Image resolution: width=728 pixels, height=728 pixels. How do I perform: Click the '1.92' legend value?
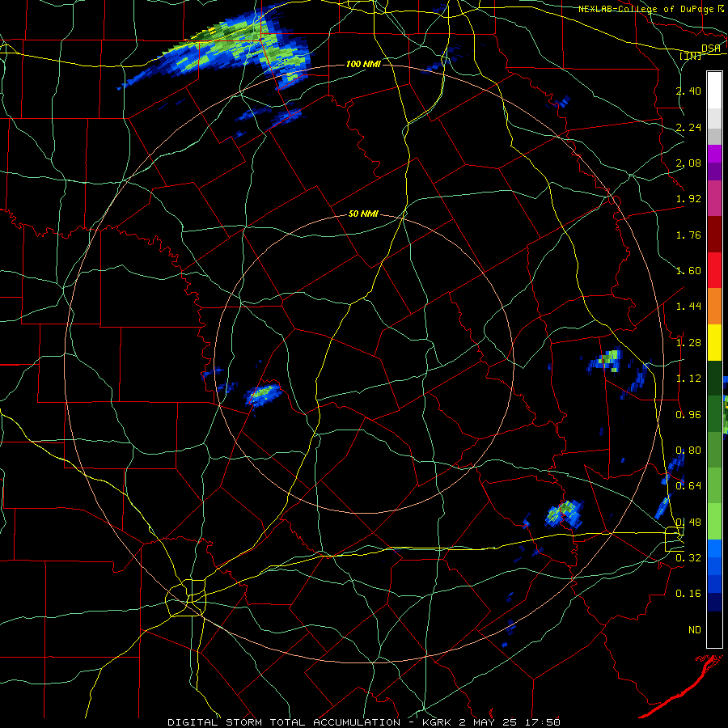[688, 199]
